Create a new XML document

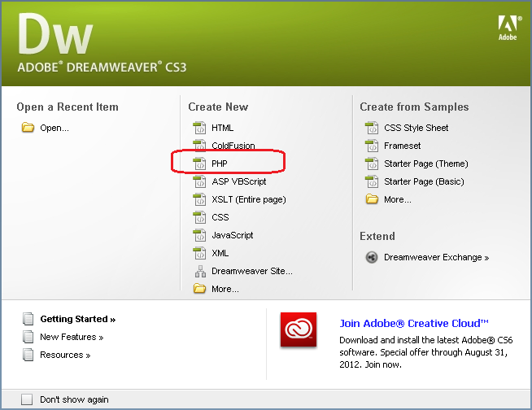[x=220, y=253]
